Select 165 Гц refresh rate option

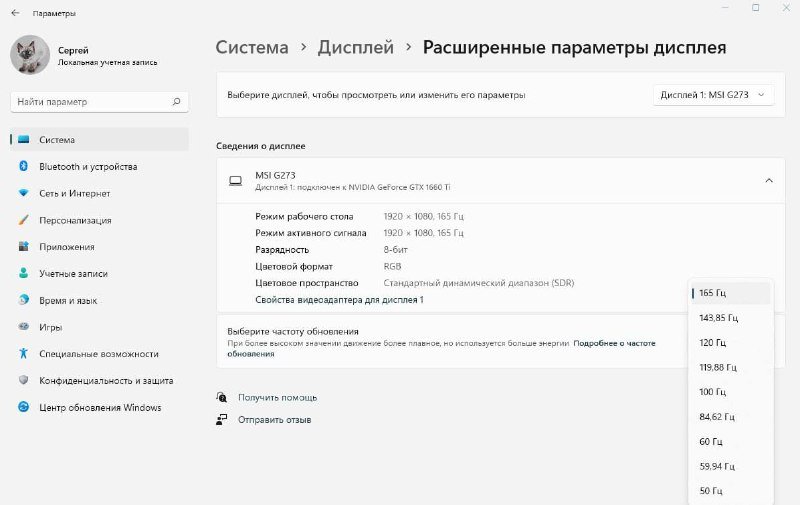tap(731, 293)
